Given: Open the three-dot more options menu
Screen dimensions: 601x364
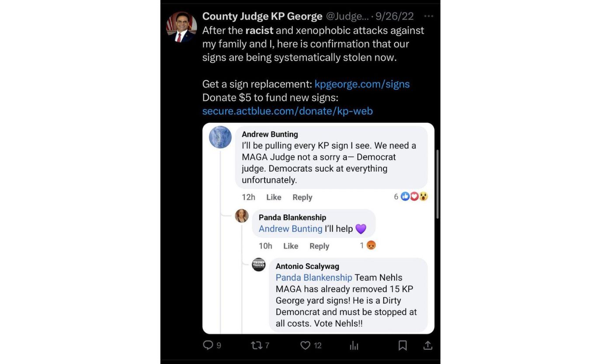Looking at the screenshot, I should (429, 16).
